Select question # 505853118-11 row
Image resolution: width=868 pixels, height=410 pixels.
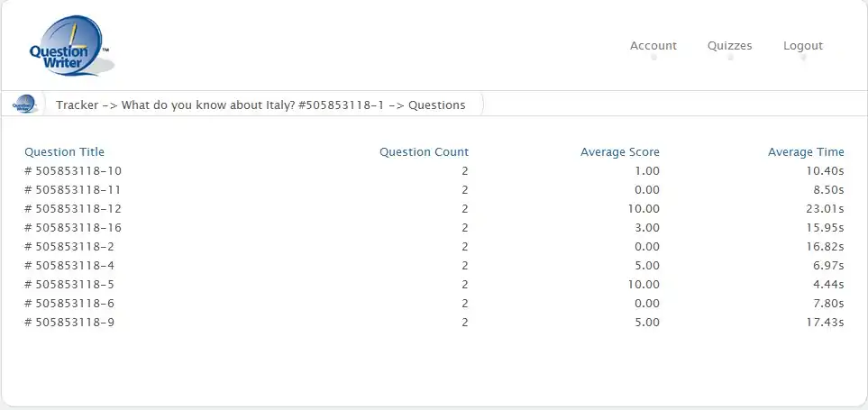click(x=73, y=189)
